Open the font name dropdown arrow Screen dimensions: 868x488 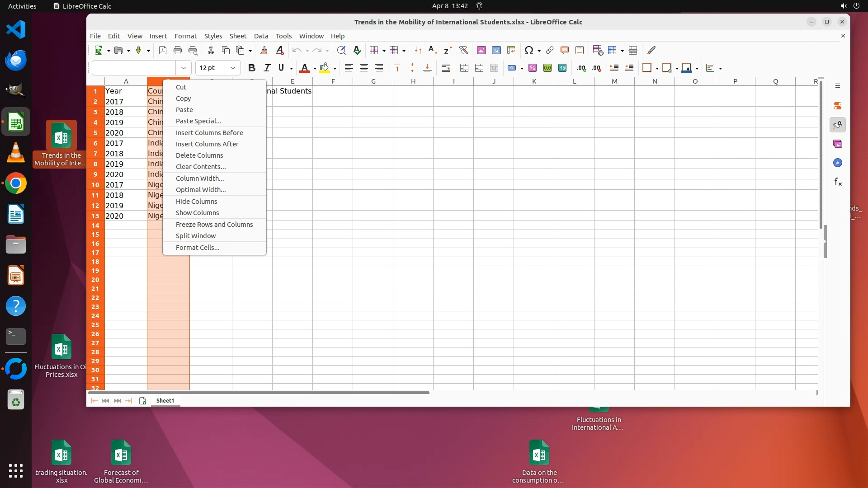click(184, 68)
